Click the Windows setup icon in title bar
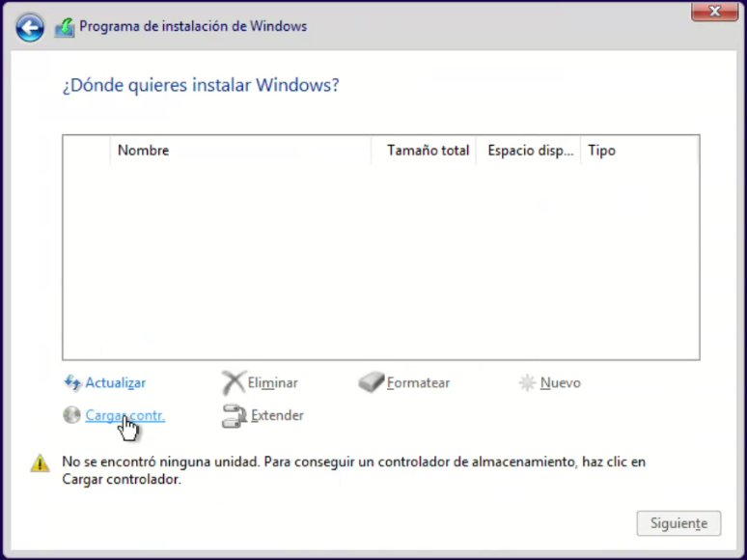 [65, 27]
